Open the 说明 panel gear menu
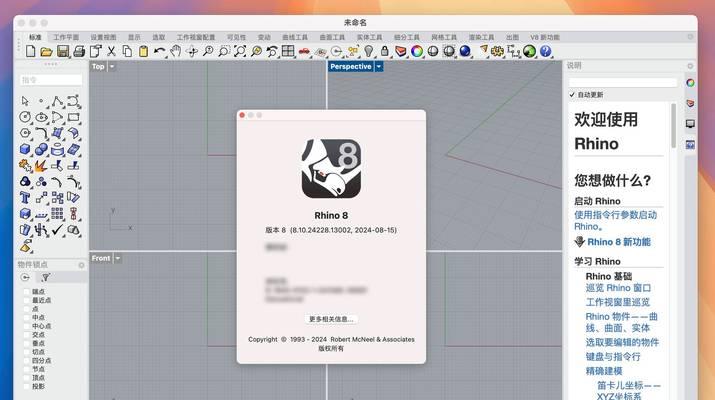 690,66
